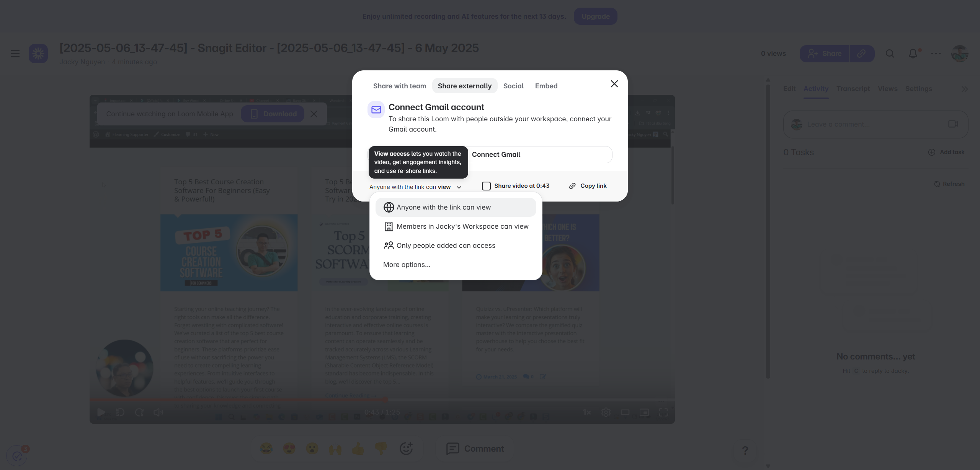This screenshot has width=980, height=470.
Task: Open the search magnifier icon
Action: point(890,54)
